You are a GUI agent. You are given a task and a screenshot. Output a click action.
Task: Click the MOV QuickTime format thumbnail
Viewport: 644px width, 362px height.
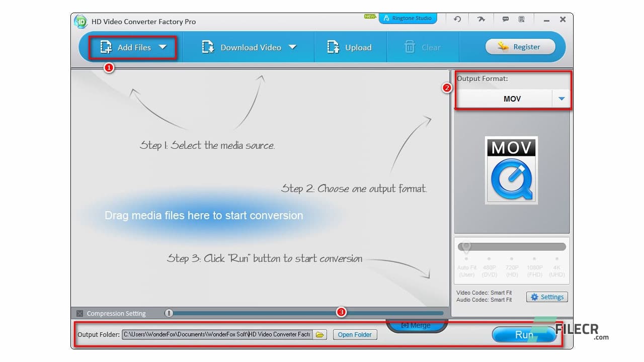click(x=511, y=170)
